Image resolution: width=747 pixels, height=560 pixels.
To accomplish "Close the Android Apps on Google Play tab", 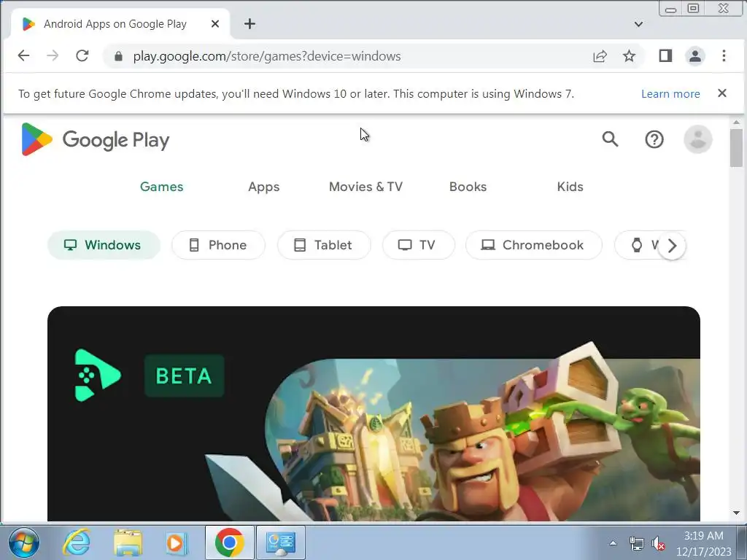I will (x=215, y=24).
